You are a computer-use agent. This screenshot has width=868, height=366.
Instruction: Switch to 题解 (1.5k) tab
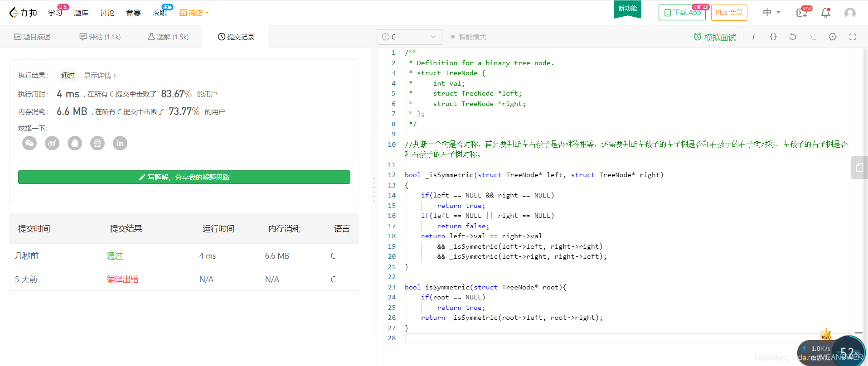tap(168, 37)
